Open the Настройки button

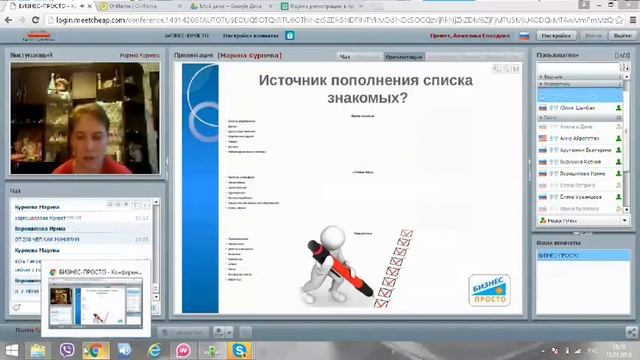point(556,36)
